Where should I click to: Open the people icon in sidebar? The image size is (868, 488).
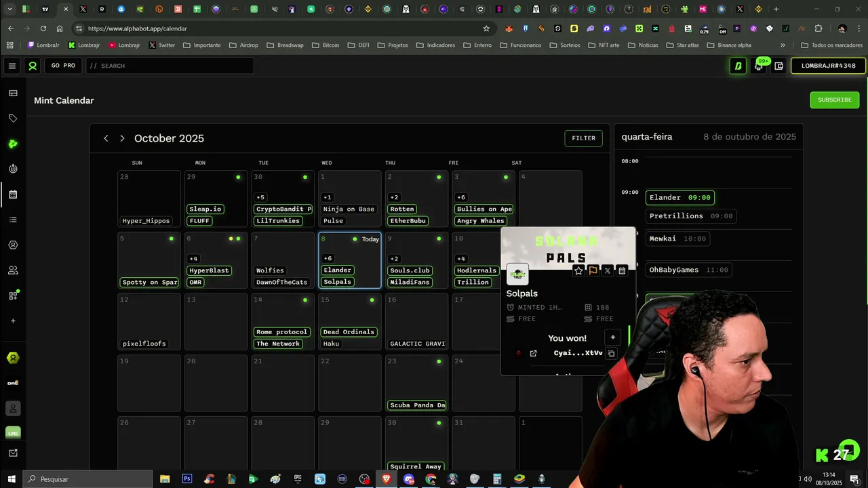(x=13, y=270)
